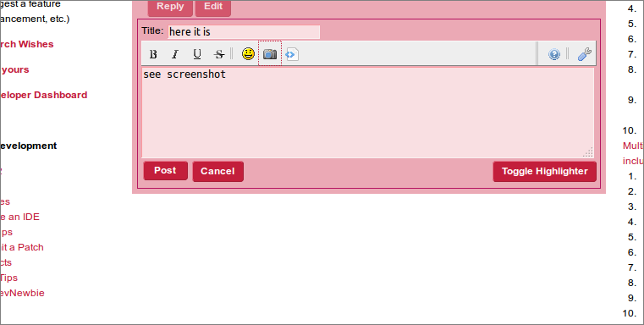Apply Italic formatting in editor toolbar

pyautogui.click(x=175, y=54)
